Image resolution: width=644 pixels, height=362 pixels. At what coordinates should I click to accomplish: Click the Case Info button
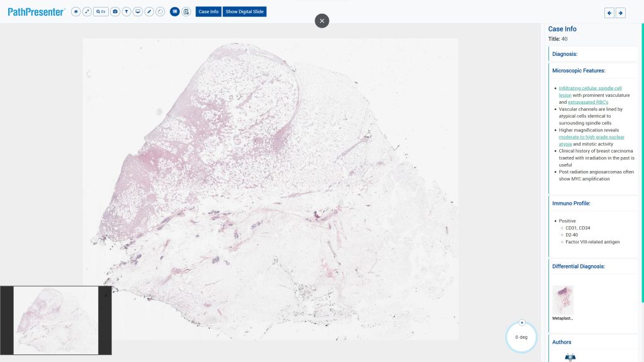click(208, 12)
